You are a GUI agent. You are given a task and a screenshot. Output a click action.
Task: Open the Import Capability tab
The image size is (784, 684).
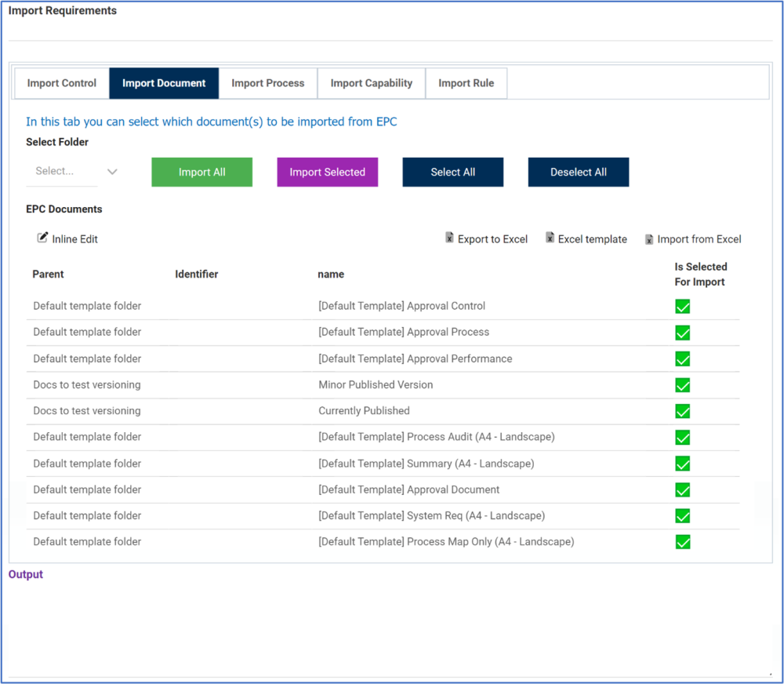pos(371,82)
